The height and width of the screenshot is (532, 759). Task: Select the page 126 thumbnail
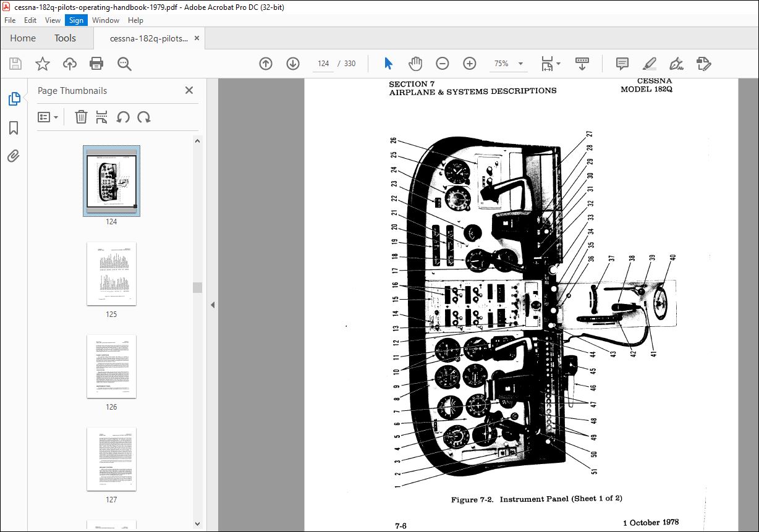(112, 366)
